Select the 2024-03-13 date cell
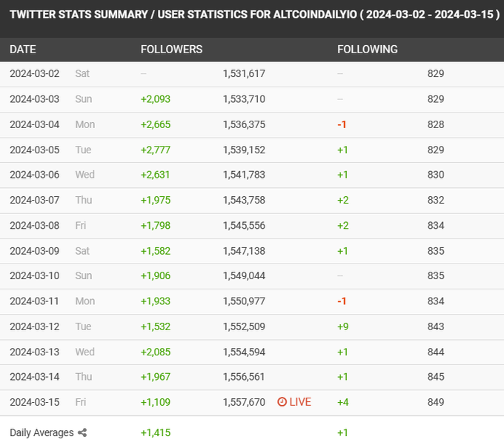This screenshot has width=504, height=442. pyautogui.click(x=34, y=352)
